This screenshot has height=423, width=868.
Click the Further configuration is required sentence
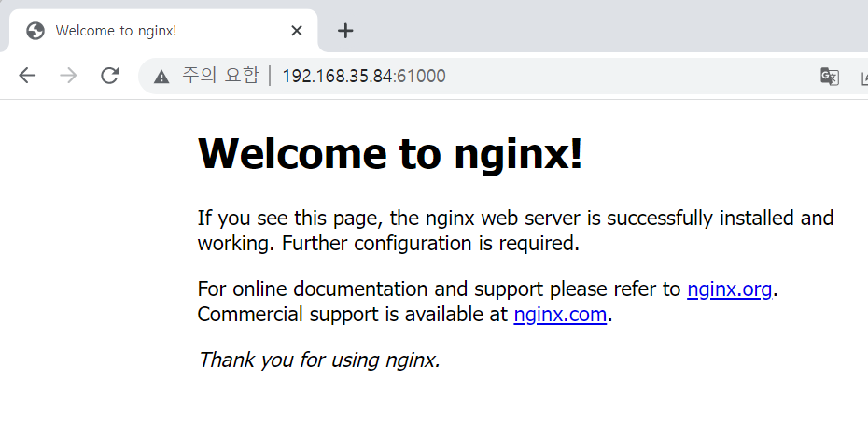pos(430,243)
